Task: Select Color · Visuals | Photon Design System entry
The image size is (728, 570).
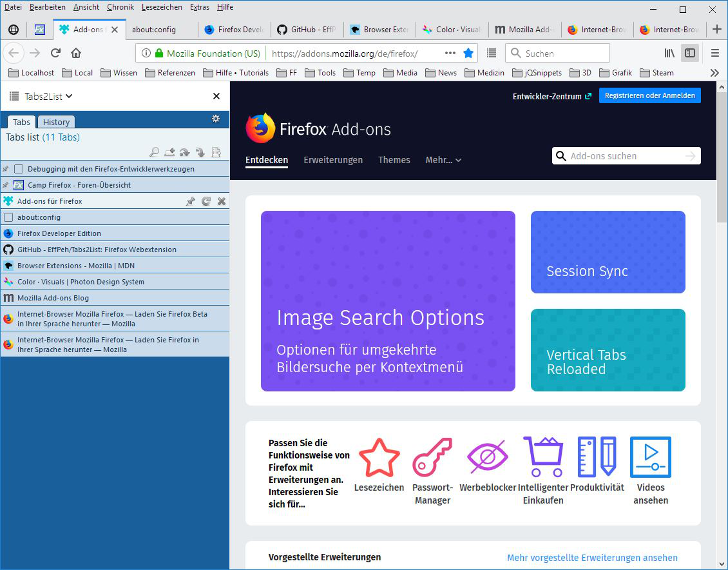Action: 115,282
